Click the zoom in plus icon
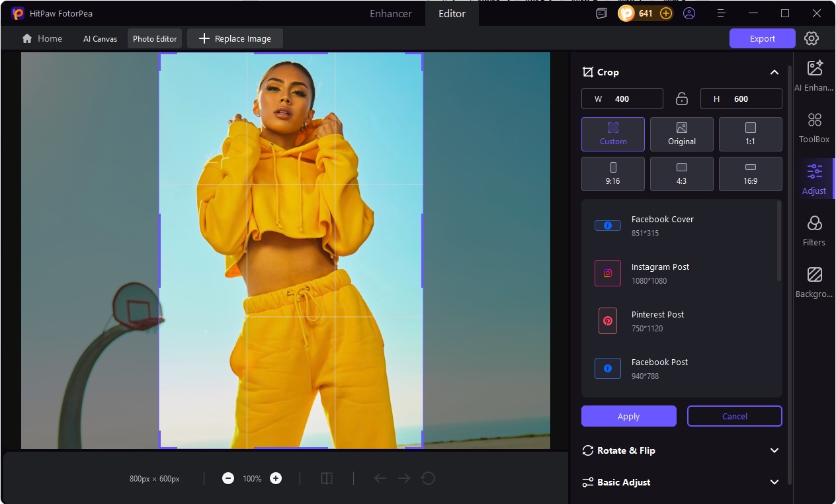 tap(276, 478)
